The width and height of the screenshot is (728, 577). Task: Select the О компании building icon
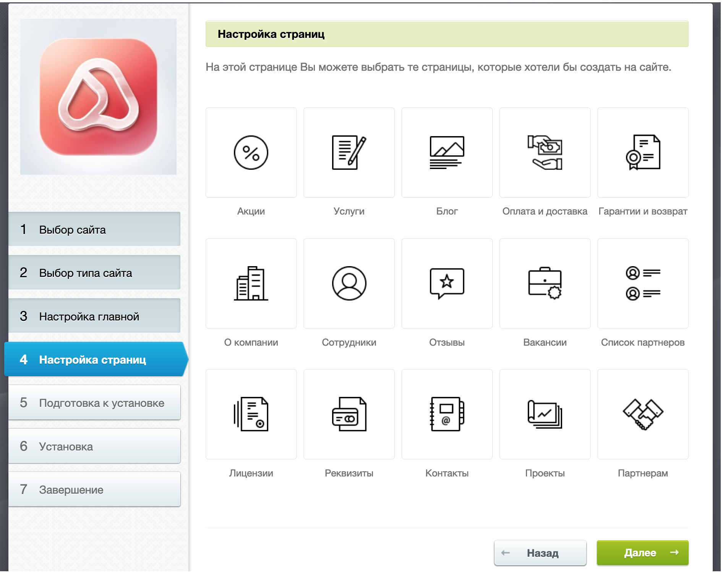(251, 283)
